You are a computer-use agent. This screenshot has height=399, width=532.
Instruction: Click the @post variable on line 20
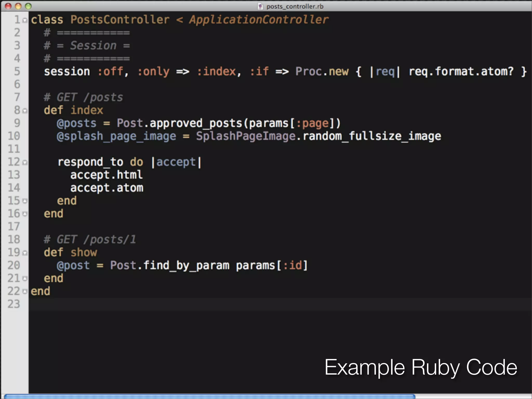[x=73, y=266]
